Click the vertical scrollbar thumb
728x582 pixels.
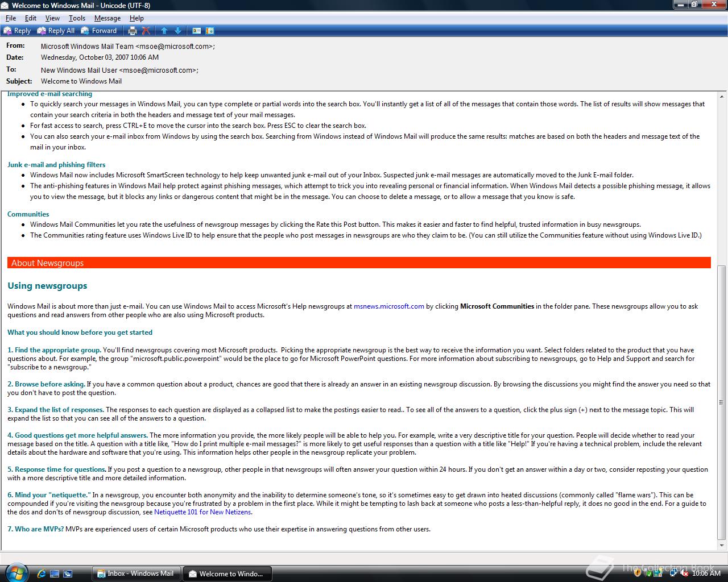(x=722, y=402)
